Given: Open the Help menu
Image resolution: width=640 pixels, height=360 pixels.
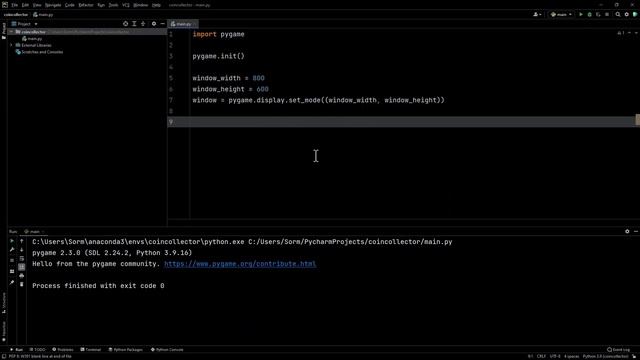Looking at the screenshot, I should pos(156,5).
